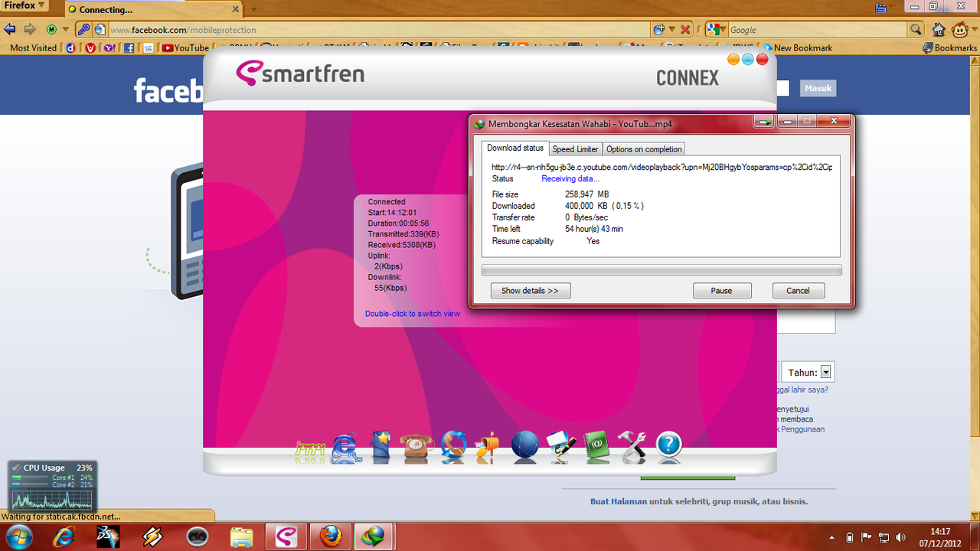
Task: Click the green M circle toolbar icon
Action: (x=51, y=29)
